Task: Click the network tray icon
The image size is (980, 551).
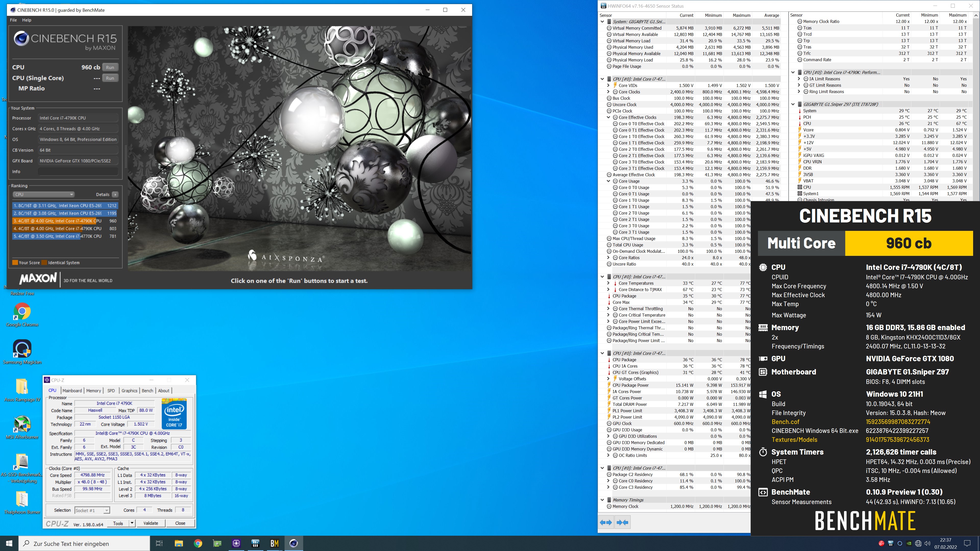Action: coord(918,543)
